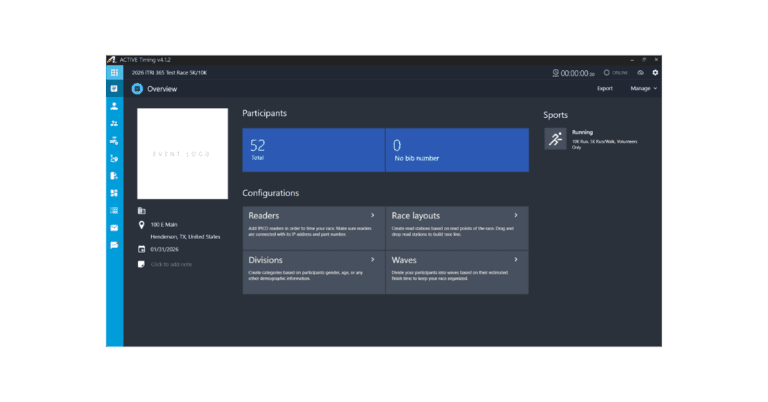Click the organization building icon

tap(142, 211)
